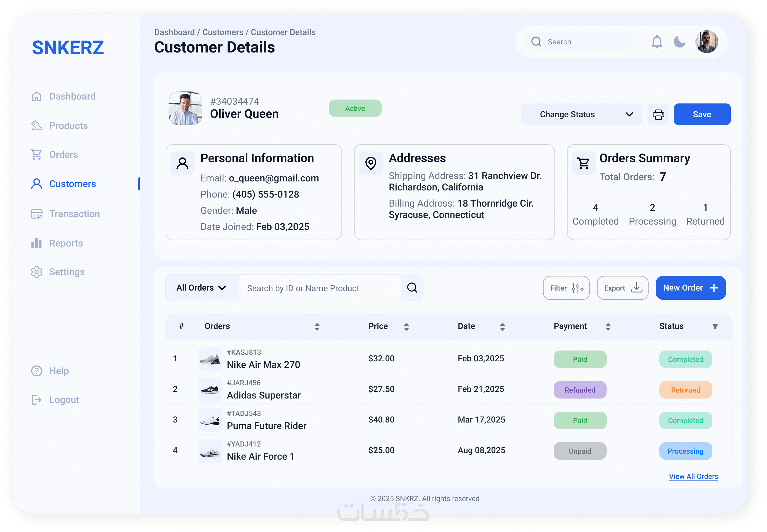The image size is (767, 532).
Task: Click the Save button
Action: coord(702,114)
